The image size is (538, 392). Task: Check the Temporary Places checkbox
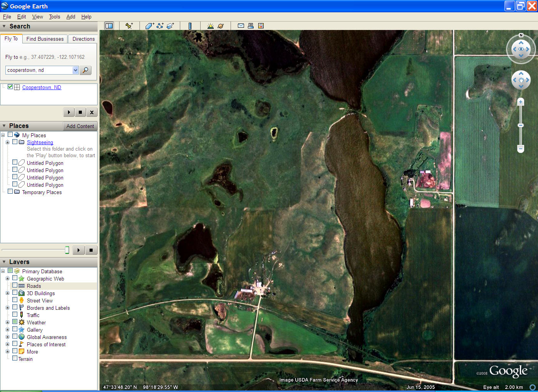point(10,192)
